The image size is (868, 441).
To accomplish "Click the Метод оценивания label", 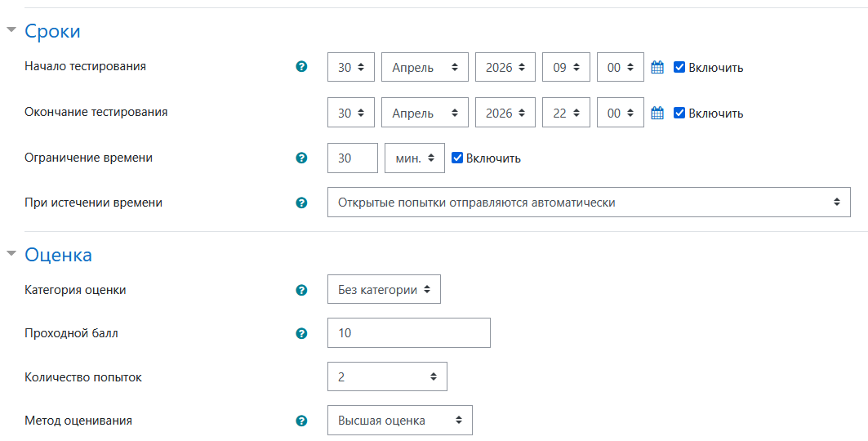I will click(78, 421).
